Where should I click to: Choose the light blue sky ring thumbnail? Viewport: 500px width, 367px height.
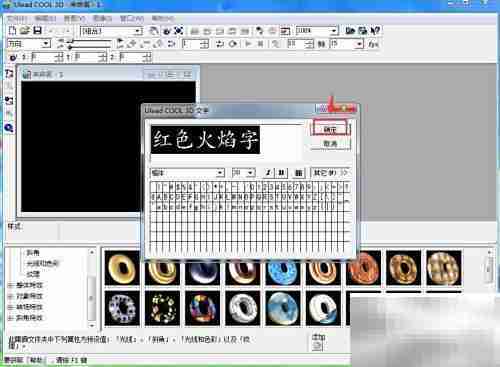pos(283,308)
